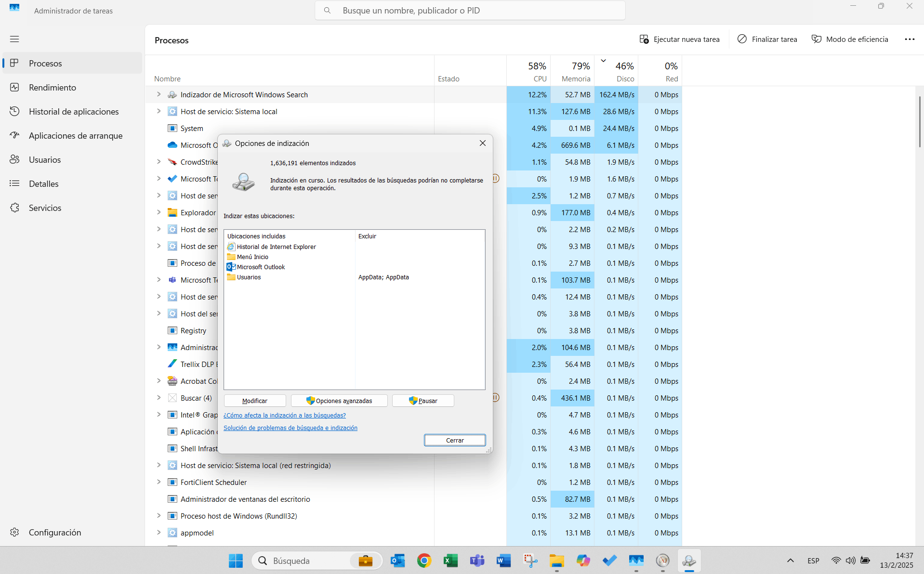This screenshot has height=574, width=924.
Task: Toggle the navigation pane with the hamburger icon
Action: [14, 39]
